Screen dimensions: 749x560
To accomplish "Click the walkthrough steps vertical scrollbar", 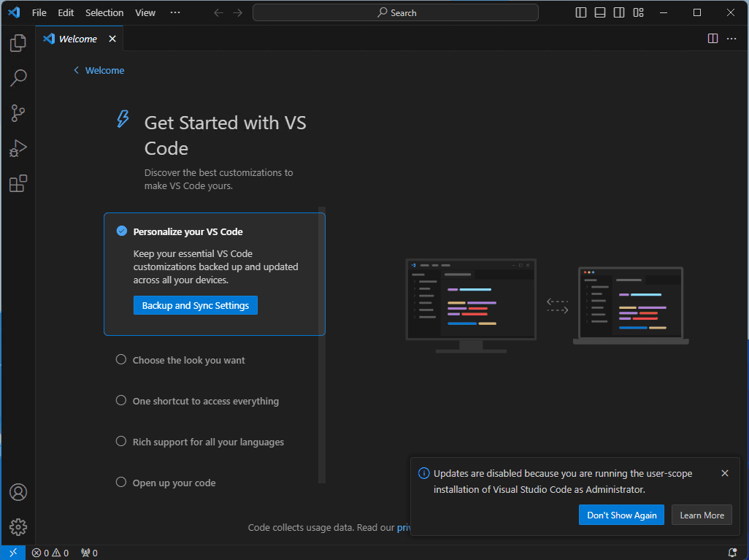I will click(322, 343).
